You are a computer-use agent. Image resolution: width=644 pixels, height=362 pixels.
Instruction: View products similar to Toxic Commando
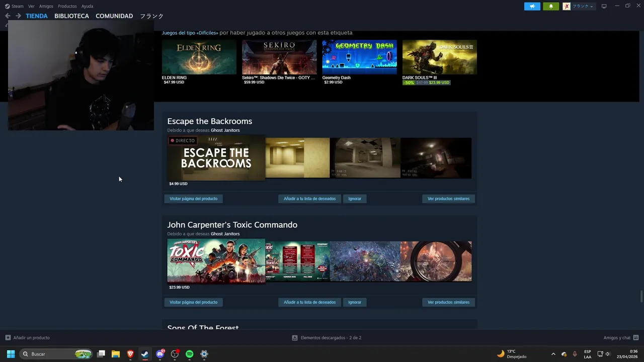coord(448,302)
